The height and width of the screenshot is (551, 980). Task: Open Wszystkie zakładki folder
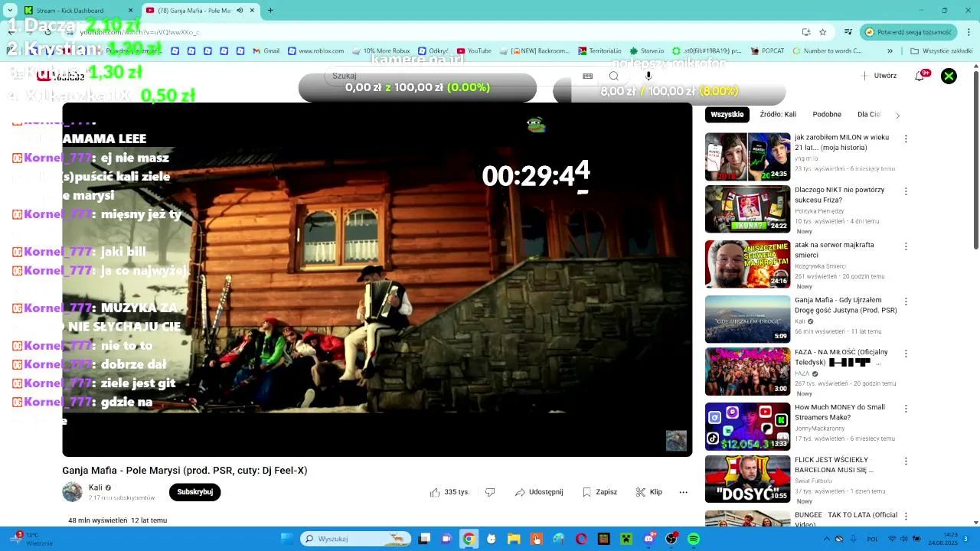(x=941, y=51)
